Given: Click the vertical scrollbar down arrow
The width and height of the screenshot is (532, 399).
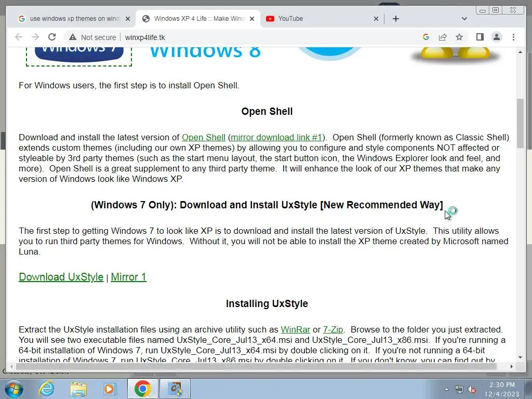Looking at the screenshot, I should tap(520, 357).
